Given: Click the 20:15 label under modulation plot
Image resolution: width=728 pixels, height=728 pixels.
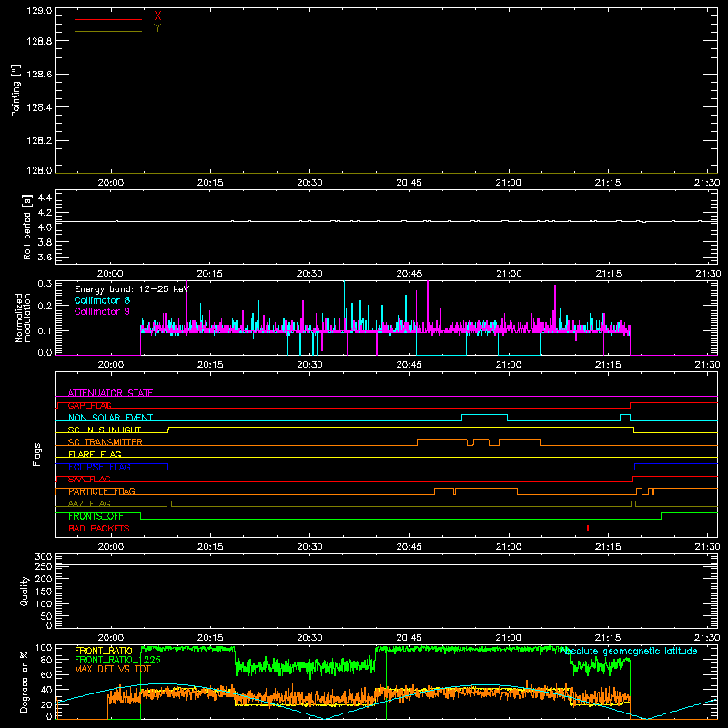Looking at the screenshot, I should 210,365.
